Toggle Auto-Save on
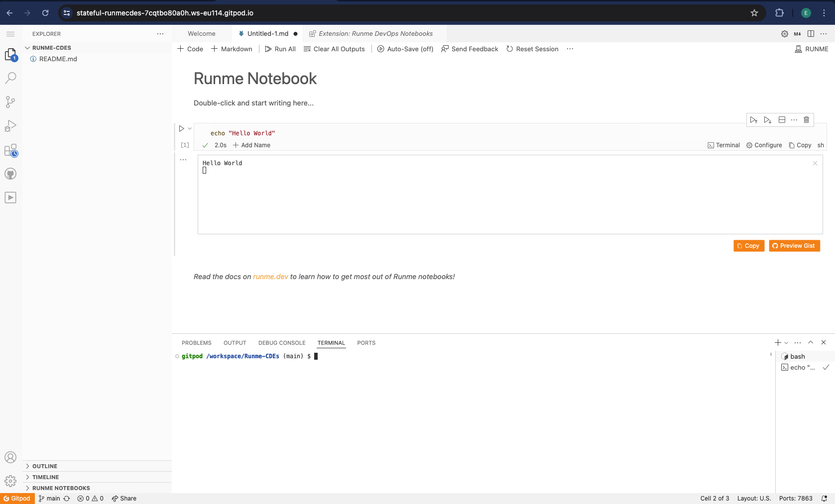 click(x=405, y=49)
